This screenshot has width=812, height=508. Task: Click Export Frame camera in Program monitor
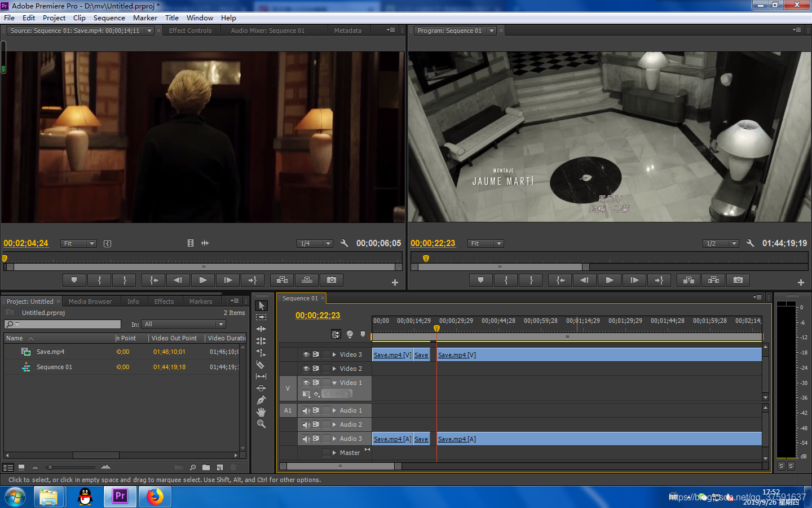[738, 280]
